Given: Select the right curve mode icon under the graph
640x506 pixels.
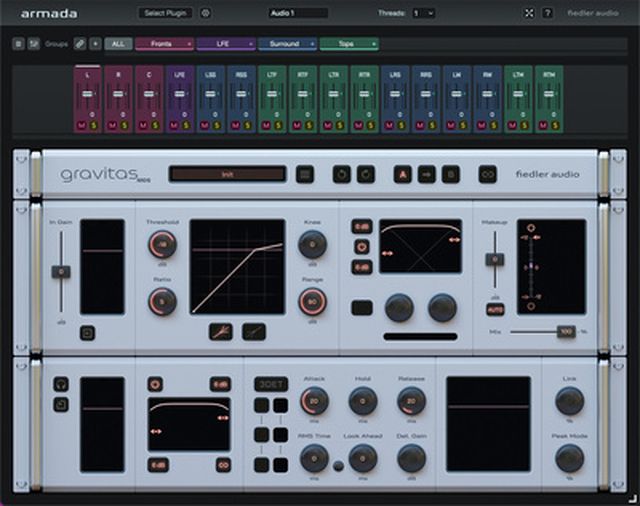Looking at the screenshot, I should click(254, 332).
